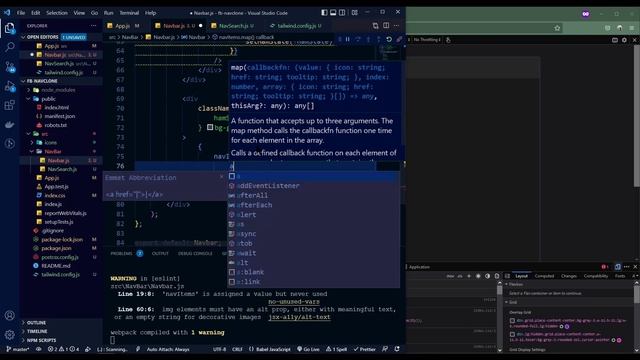Toggle print media simulation in DevTools
Viewport: 640px width, 360px height.
(x=497, y=276)
